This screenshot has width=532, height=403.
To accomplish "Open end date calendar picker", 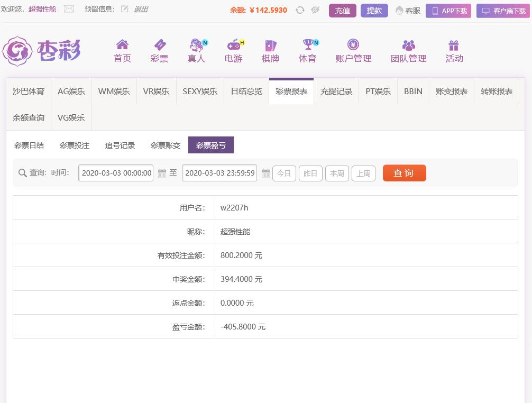I will click(x=265, y=173).
